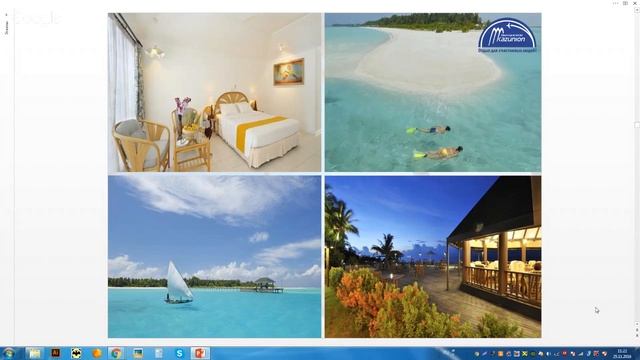
Task: Click the Kazunion logo on the slide
Action: coord(507,35)
